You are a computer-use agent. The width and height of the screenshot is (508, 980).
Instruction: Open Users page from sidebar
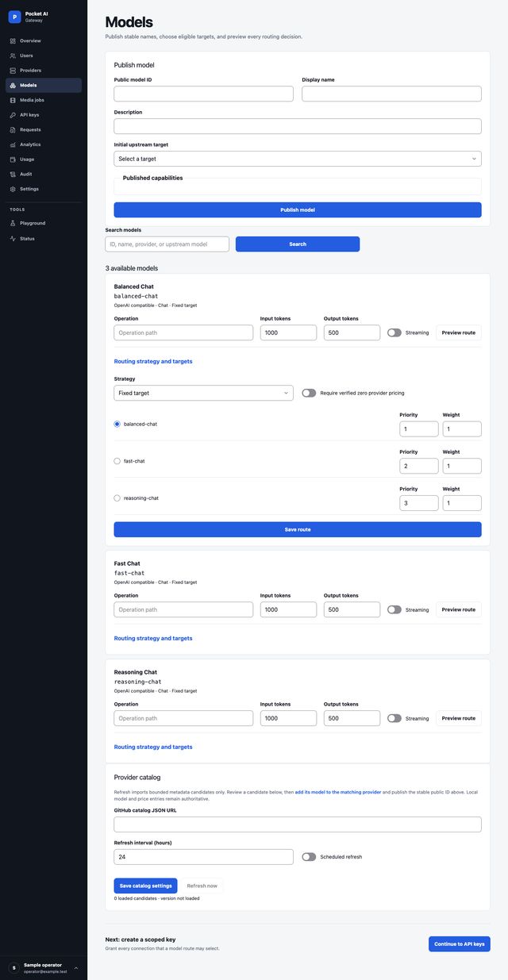coord(44,56)
